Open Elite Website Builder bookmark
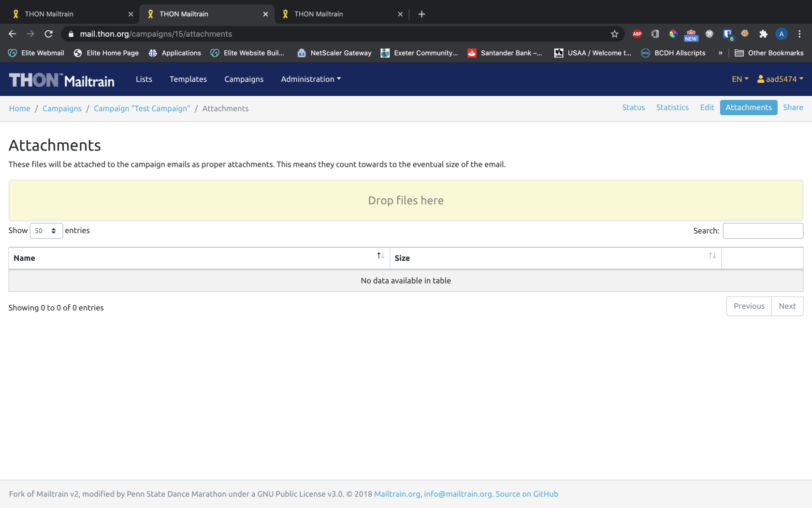The width and height of the screenshot is (812, 508). pyautogui.click(x=247, y=53)
